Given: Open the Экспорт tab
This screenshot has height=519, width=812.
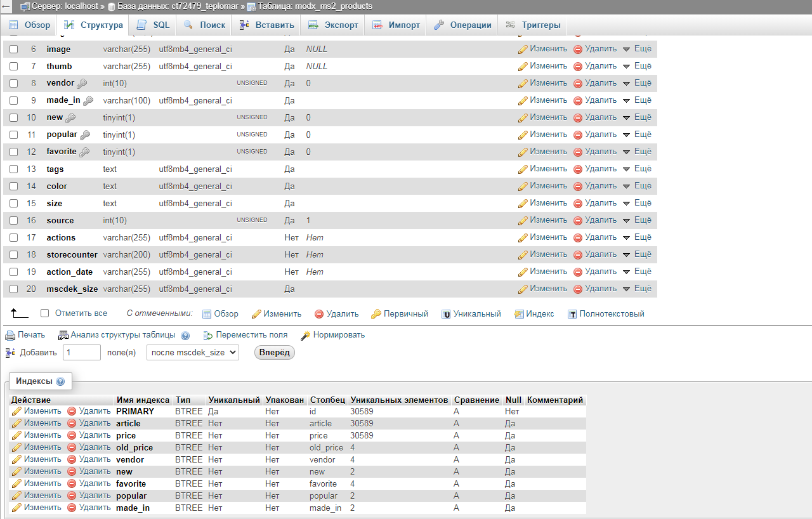Looking at the screenshot, I should click(333, 25).
